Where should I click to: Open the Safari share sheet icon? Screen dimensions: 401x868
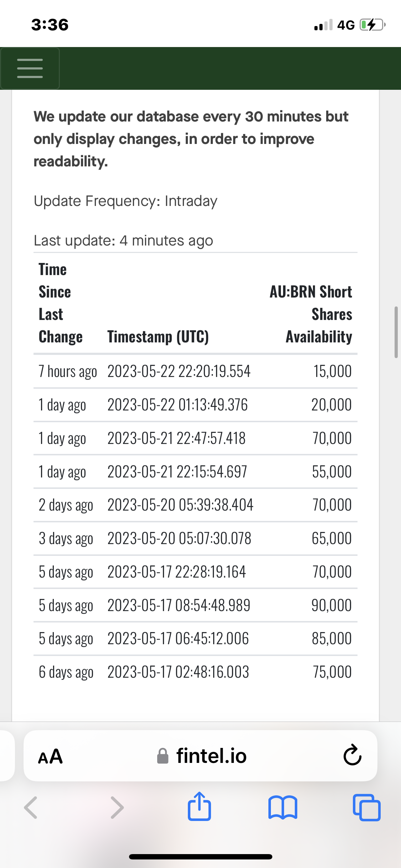click(199, 806)
